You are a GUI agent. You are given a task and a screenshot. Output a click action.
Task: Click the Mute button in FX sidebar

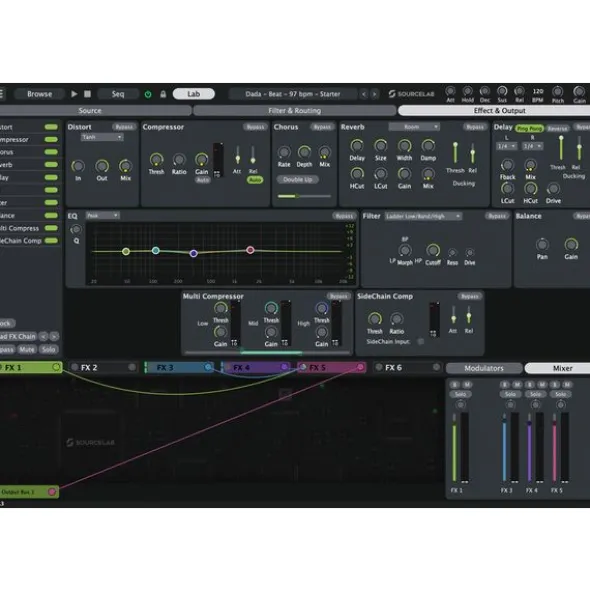tap(27, 349)
